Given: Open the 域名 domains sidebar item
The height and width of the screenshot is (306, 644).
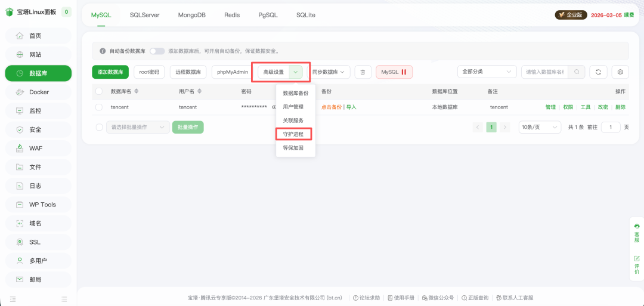Looking at the screenshot, I should pos(38,224).
